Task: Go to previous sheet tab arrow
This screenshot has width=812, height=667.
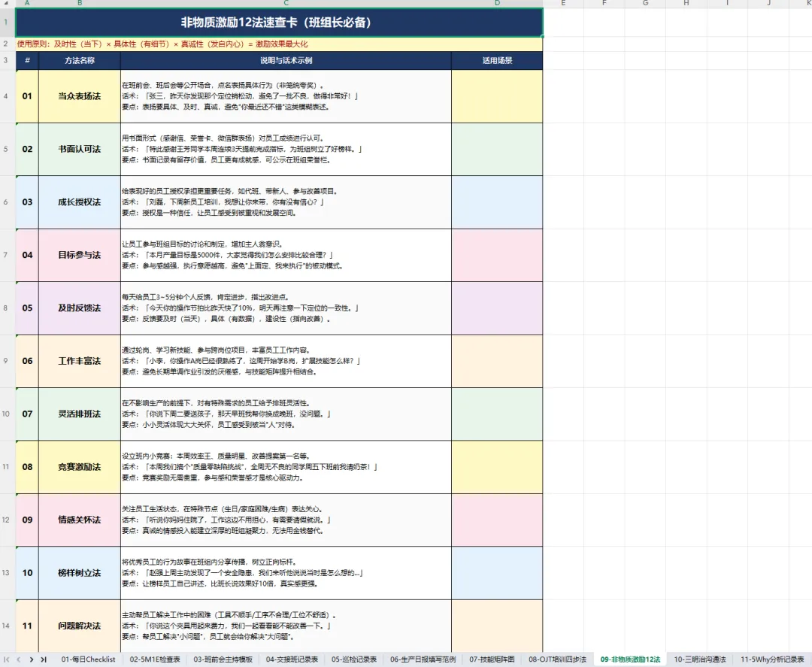Action: (19, 659)
